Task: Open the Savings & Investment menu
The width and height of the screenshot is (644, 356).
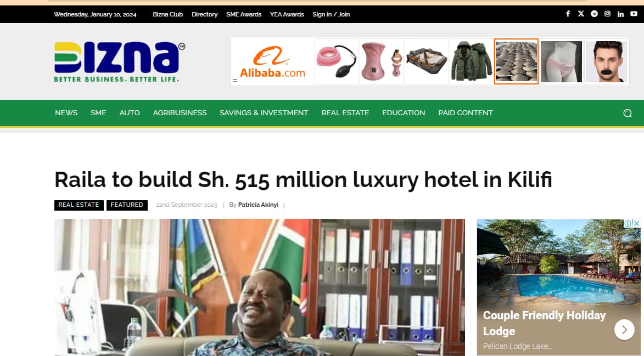Action: click(x=264, y=113)
